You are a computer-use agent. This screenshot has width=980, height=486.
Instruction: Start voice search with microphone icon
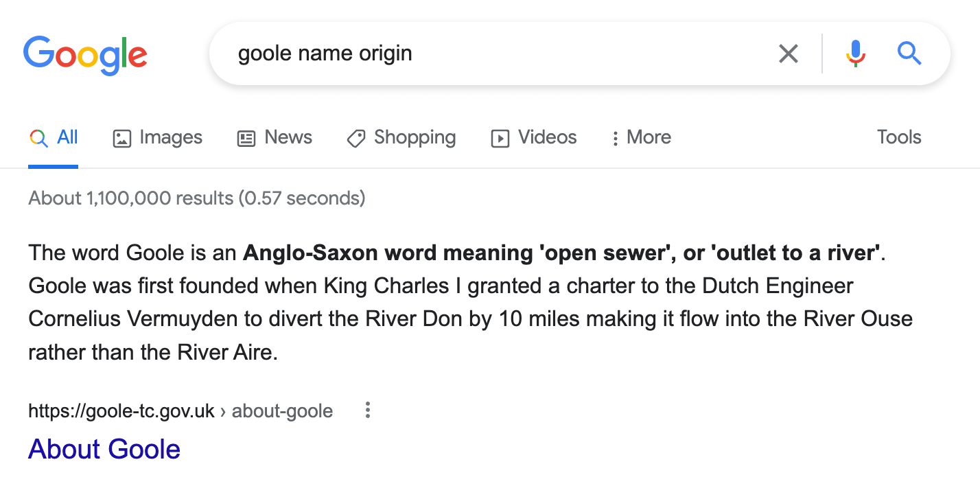pos(855,54)
